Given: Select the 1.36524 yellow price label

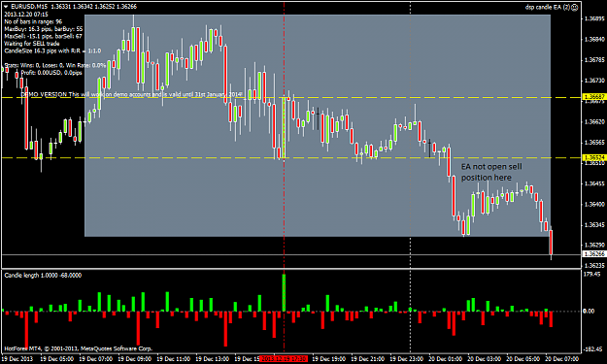Looking at the screenshot, I should click(594, 158).
